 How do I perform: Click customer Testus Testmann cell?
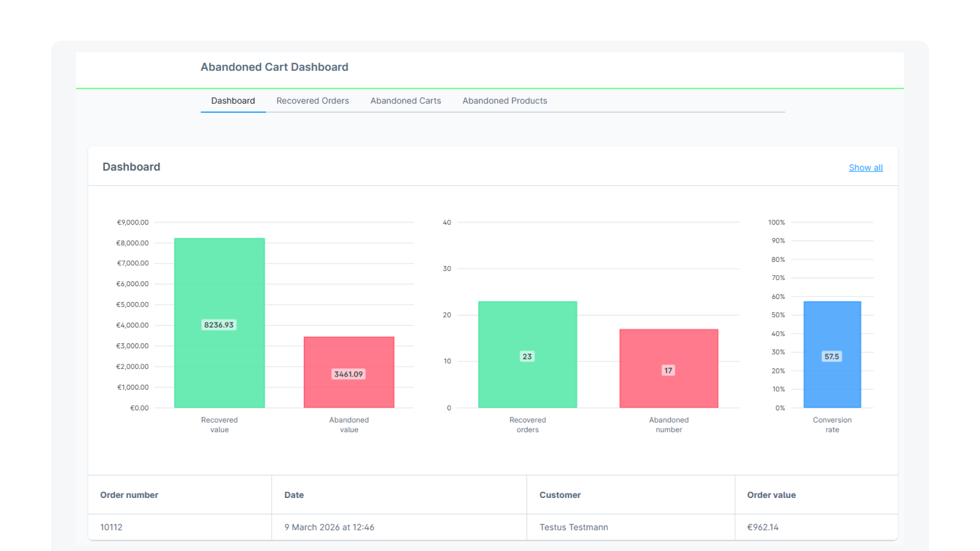coord(574,527)
